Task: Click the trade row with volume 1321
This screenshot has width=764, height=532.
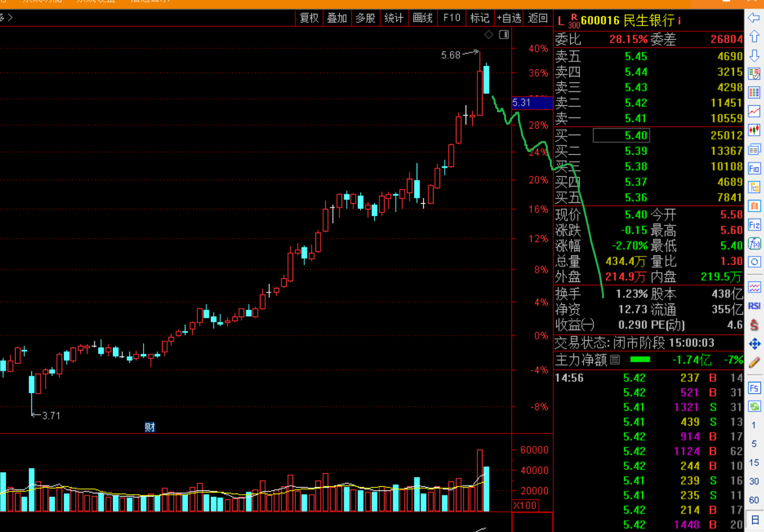Action: (x=648, y=407)
